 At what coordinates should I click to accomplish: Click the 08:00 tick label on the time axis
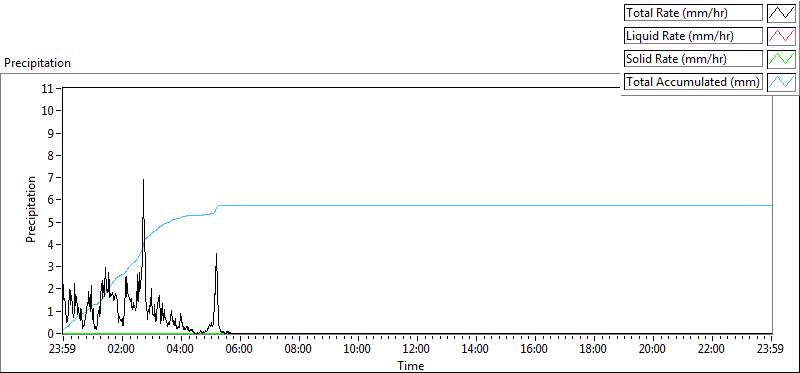(299, 350)
